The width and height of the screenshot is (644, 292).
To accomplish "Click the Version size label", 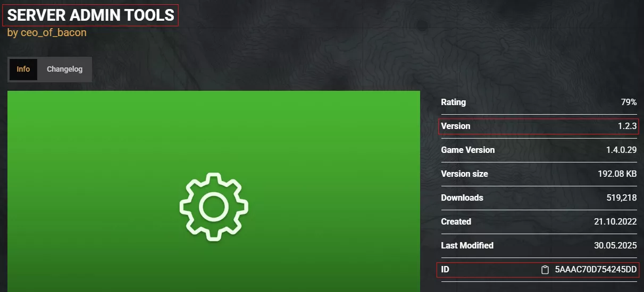I will [464, 174].
